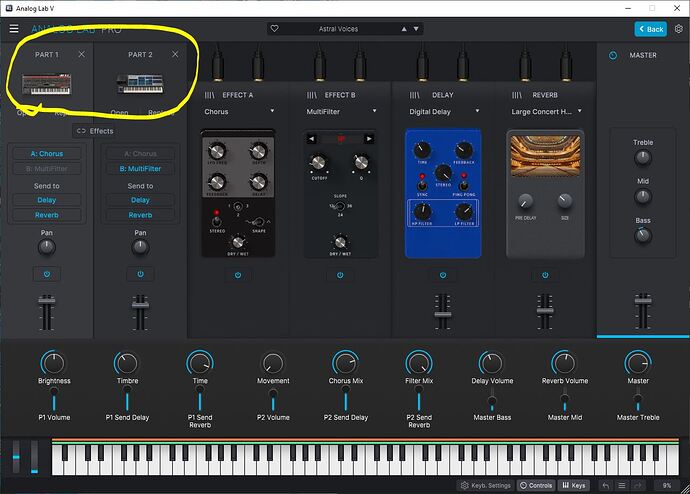The image size is (690, 494).
Task: Click the undo arrow in the bottom bar
Action: coord(606,486)
